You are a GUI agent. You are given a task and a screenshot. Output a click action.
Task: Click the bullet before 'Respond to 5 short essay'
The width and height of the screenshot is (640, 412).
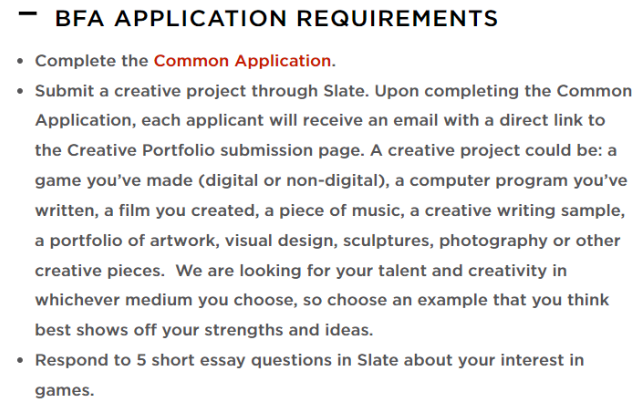(x=20, y=361)
